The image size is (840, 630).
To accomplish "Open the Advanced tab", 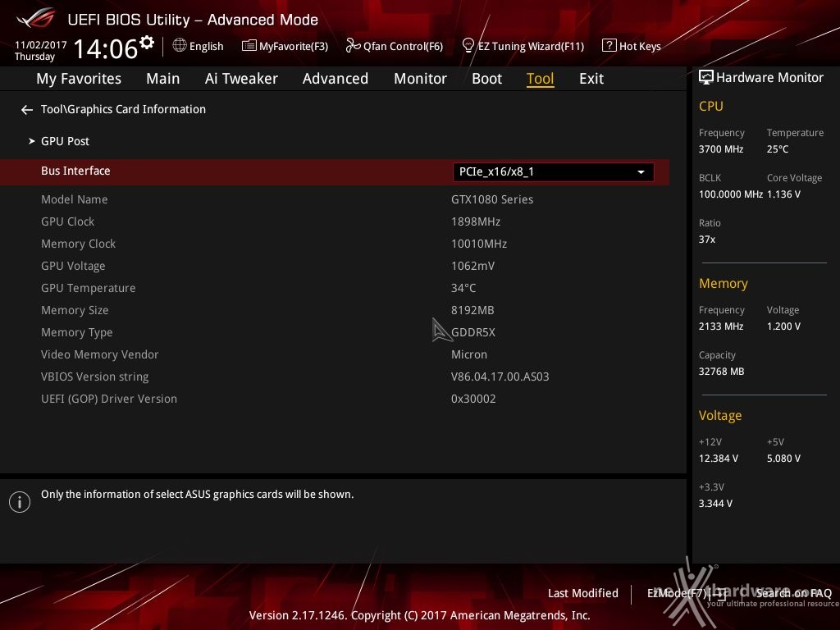I will click(336, 79).
